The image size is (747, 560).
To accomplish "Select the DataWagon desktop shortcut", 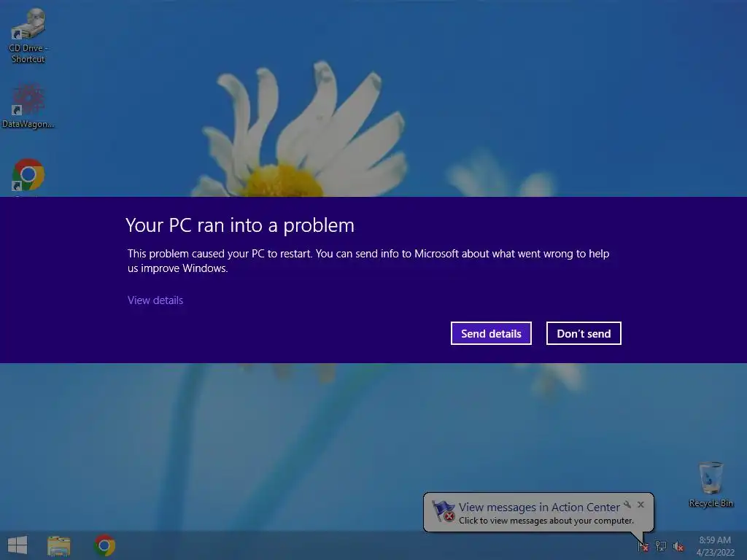I will (28, 106).
